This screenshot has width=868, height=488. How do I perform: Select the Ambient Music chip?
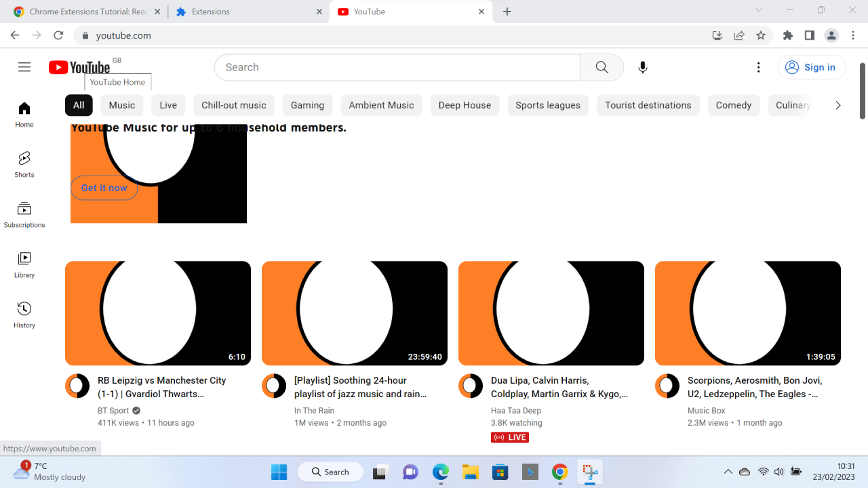[x=381, y=105]
